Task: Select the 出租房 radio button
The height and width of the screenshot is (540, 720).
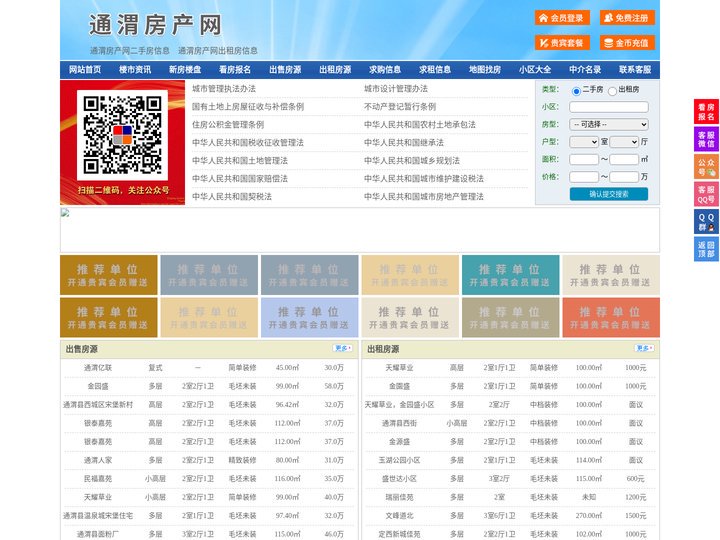Action: click(612, 91)
